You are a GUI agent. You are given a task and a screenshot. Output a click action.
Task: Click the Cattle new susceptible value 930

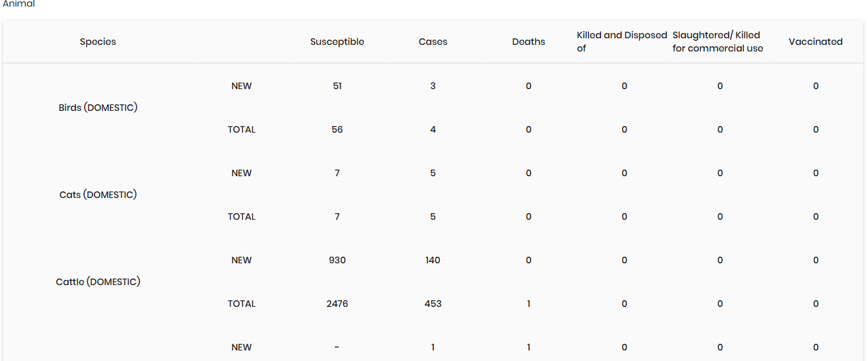pyautogui.click(x=337, y=260)
